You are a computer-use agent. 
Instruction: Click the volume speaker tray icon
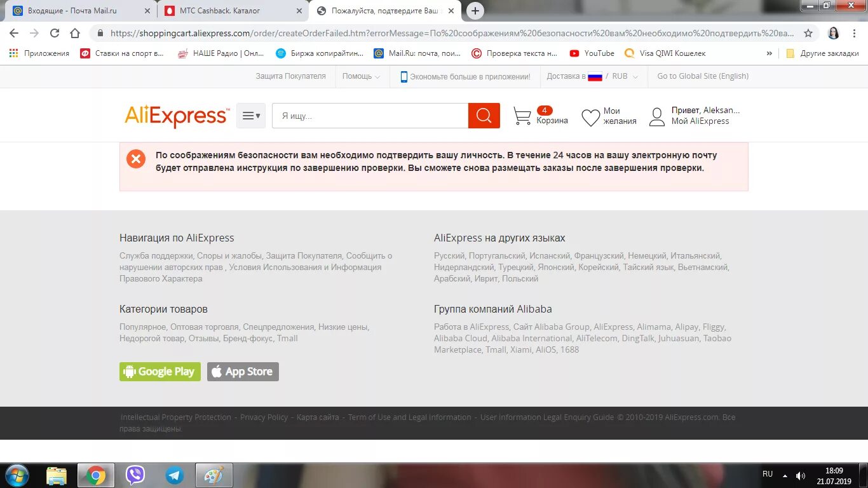801,475
